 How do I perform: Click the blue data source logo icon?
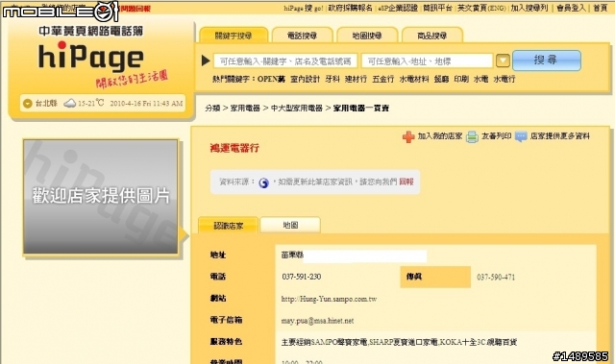(x=264, y=182)
